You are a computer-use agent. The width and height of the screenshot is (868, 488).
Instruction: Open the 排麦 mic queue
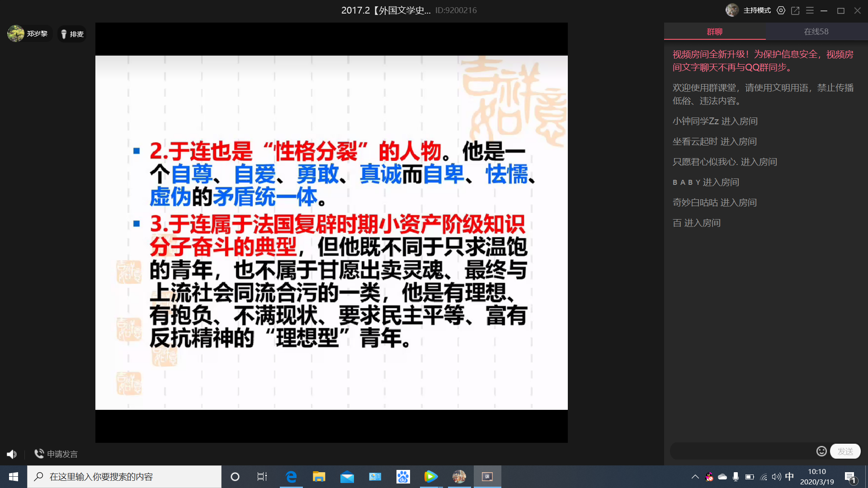[72, 34]
